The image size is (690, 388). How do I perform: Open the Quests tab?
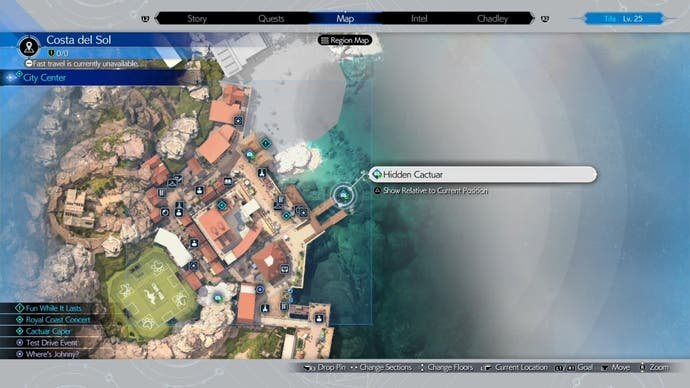coord(271,18)
